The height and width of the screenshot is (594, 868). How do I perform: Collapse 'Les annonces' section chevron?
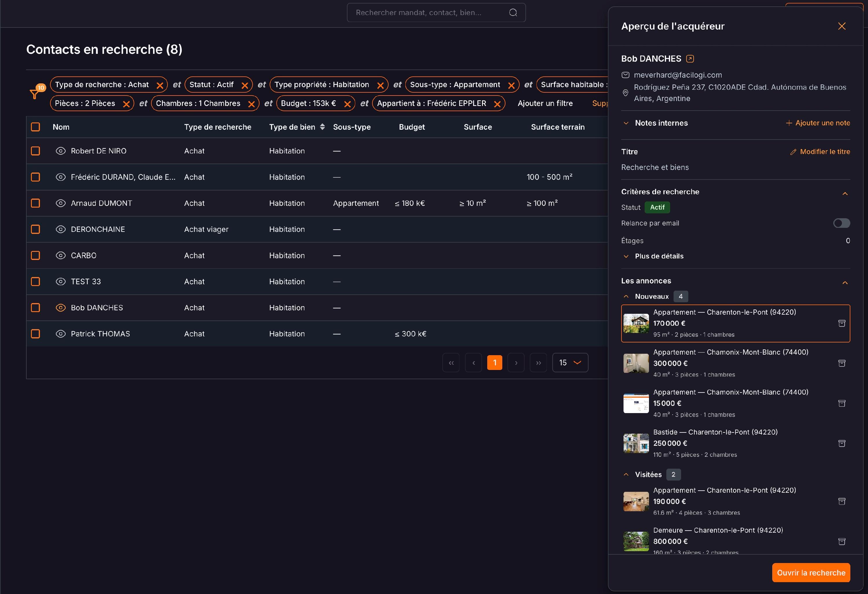pyautogui.click(x=845, y=283)
